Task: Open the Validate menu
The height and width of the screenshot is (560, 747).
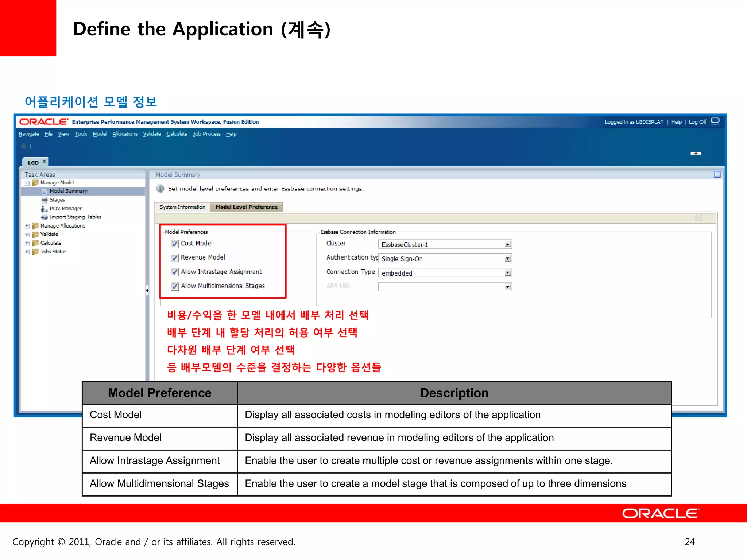Action: tap(152, 134)
